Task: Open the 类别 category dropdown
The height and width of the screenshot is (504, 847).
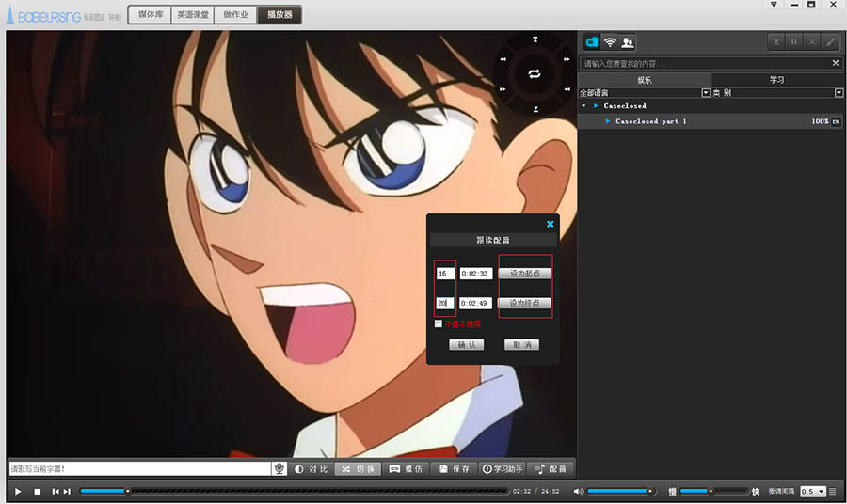Action: click(839, 93)
